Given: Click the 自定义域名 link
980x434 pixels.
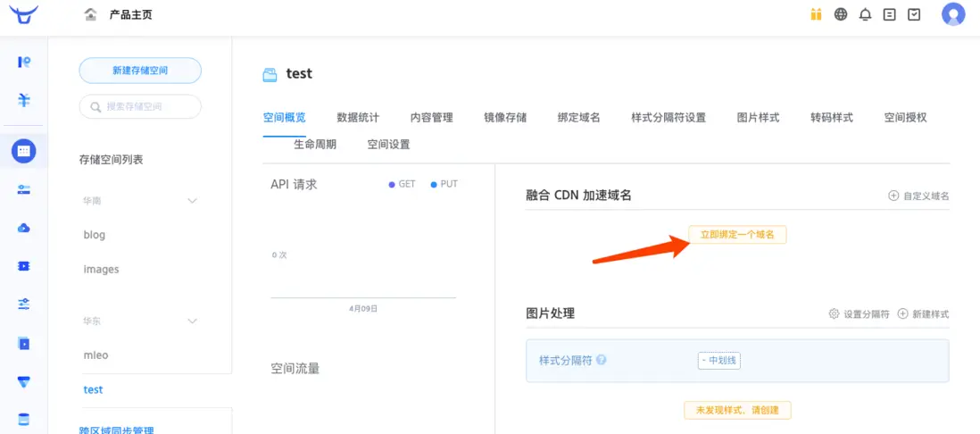Looking at the screenshot, I should click(x=918, y=196).
